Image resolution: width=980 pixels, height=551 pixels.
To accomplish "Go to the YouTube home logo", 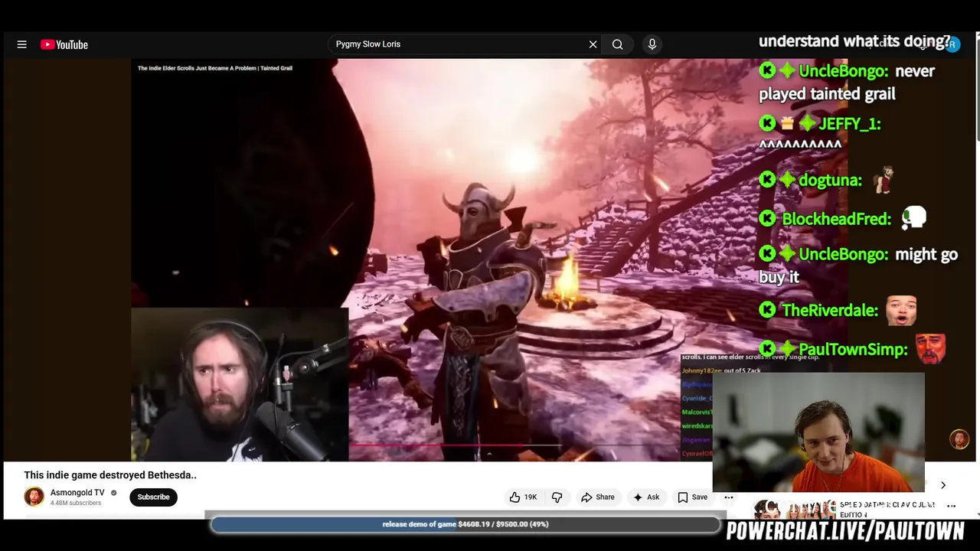I will click(64, 44).
